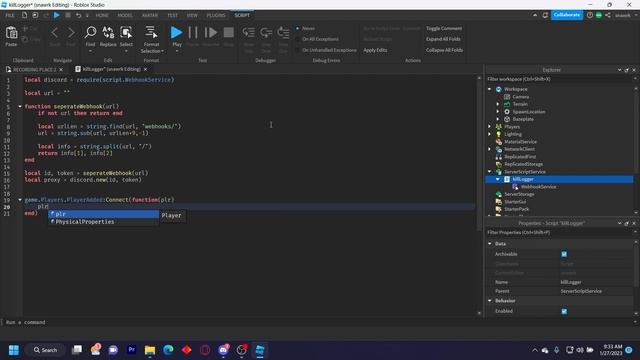The height and width of the screenshot is (360, 640).
Task: Switch to the RECORDING PLACE 2 tab
Action: (34, 69)
